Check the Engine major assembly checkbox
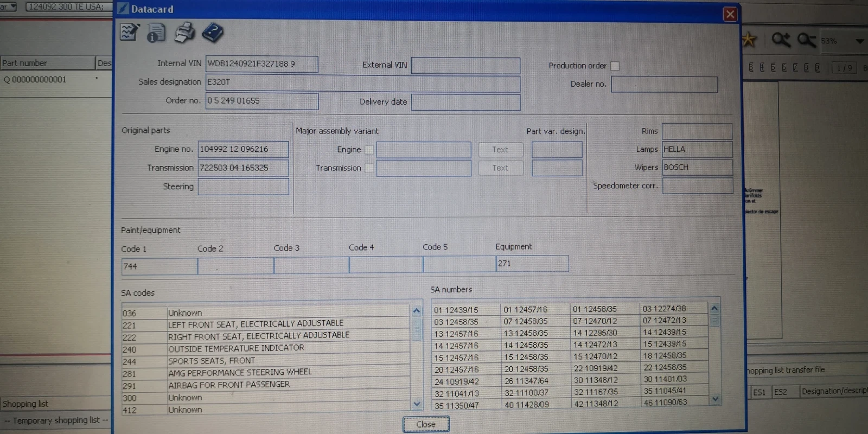The image size is (868, 434). (x=369, y=150)
